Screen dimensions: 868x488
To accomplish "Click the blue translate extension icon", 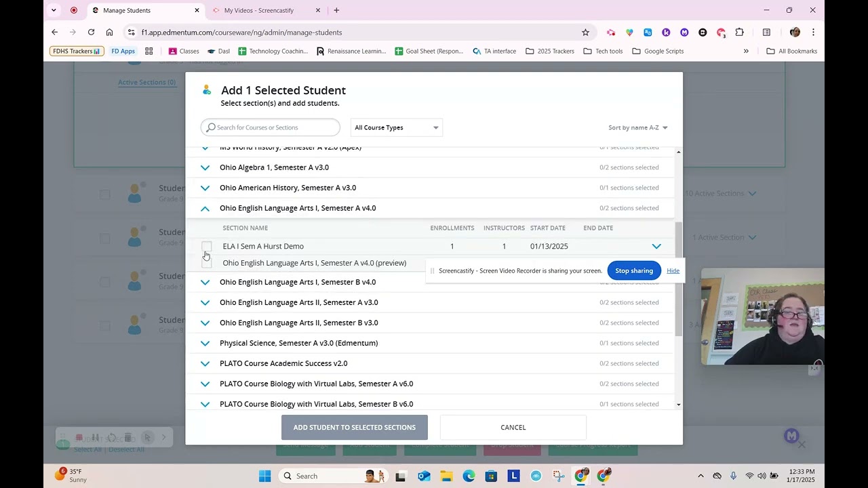I will pyautogui.click(x=648, y=32).
